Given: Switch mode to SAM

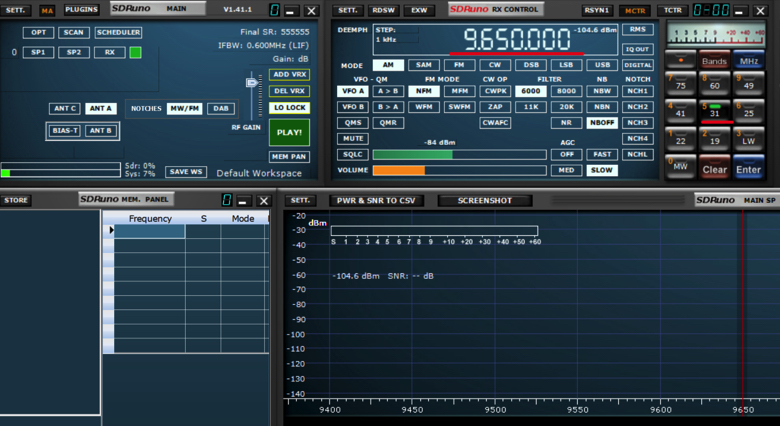Looking at the screenshot, I should pyautogui.click(x=423, y=65).
